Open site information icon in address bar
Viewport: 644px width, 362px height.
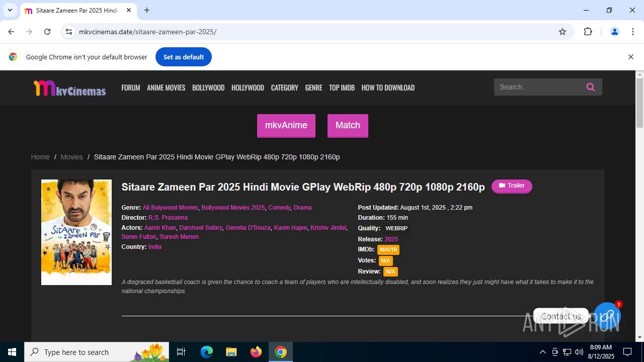click(69, 32)
